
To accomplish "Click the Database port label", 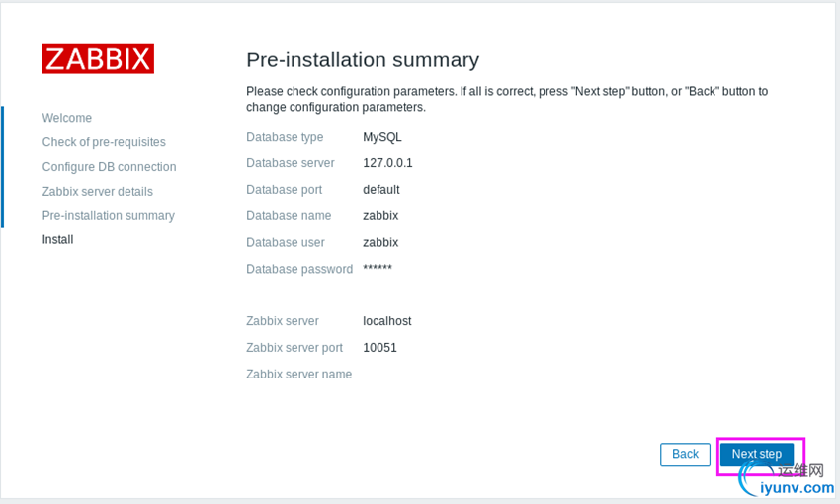I will 287,190.
